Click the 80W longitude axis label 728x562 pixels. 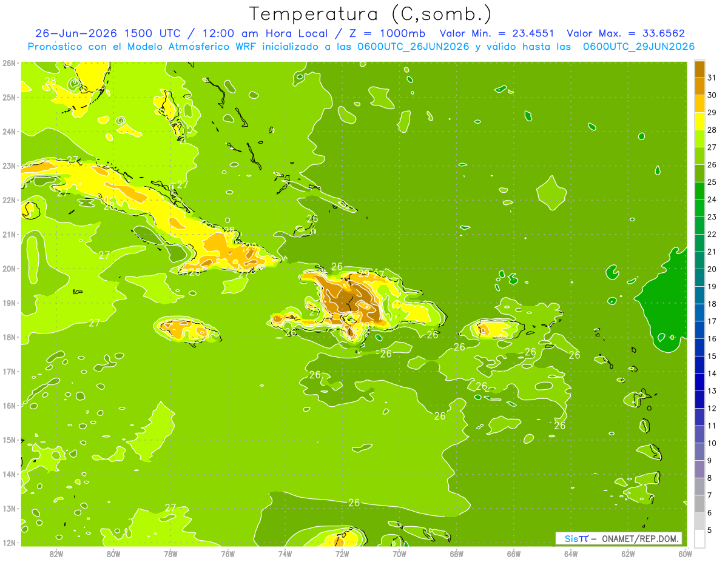113,554
